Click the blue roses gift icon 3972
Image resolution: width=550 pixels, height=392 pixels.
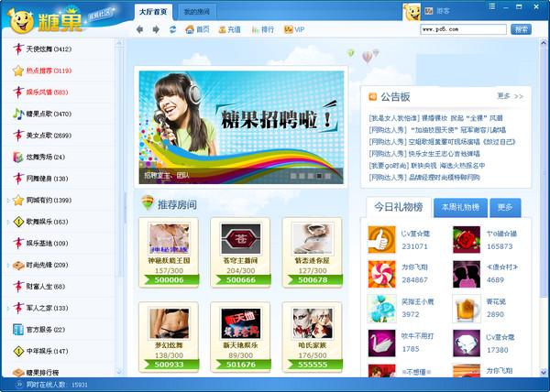click(x=381, y=309)
